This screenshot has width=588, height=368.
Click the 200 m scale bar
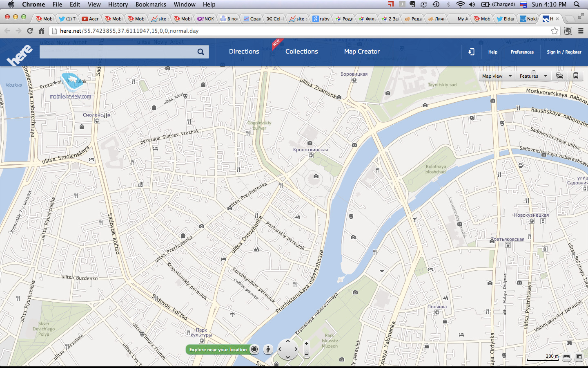tap(543, 358)
